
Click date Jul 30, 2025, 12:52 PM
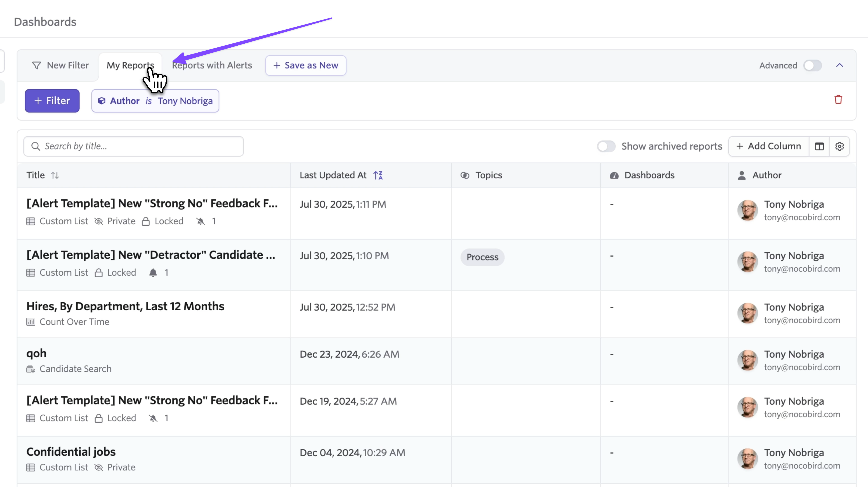pyautogui.click(x=347, y=307)
